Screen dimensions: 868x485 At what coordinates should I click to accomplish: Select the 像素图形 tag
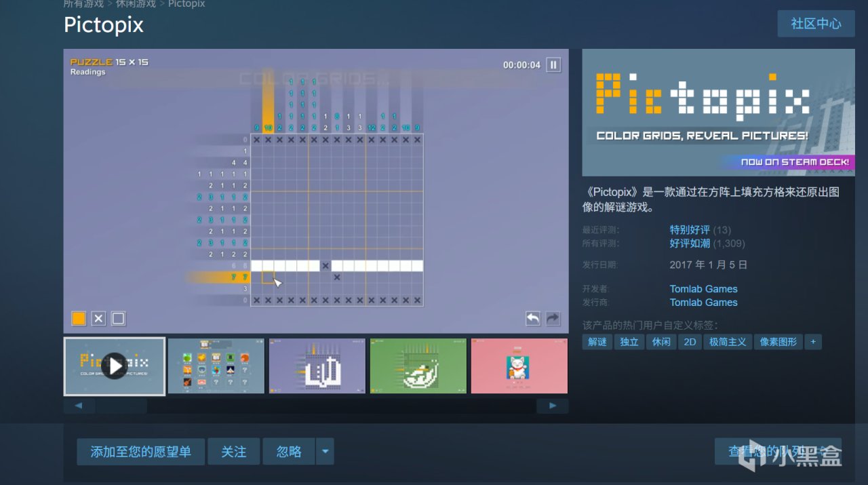(778, 342)
